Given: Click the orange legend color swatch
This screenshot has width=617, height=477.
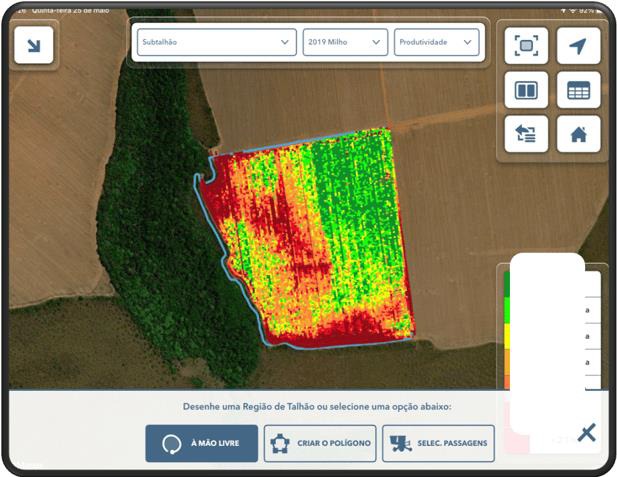Looking at the screenshot, I should point(507,362).
